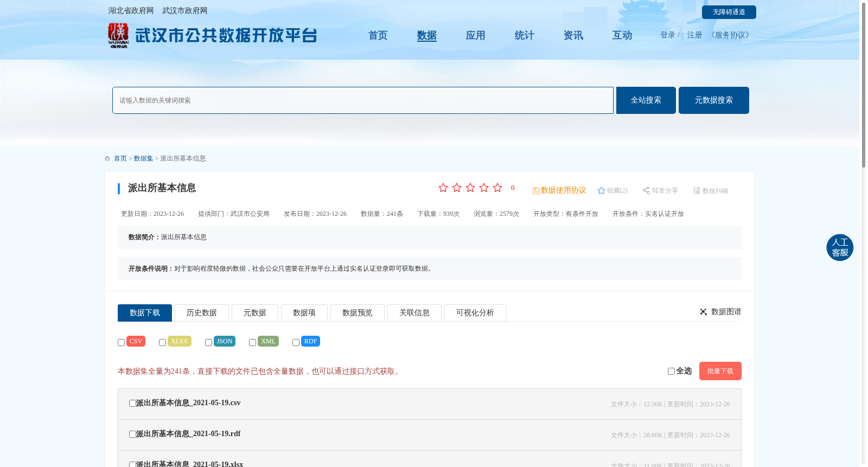This screenshot has width=868, height=467.
Task: Rate the dataset with the second star
Action: click(x=457, y=188)
